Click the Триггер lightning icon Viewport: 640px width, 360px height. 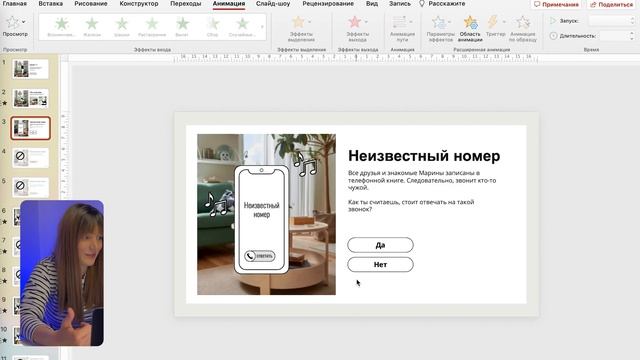pyautogui.click(x=493, y=22)
